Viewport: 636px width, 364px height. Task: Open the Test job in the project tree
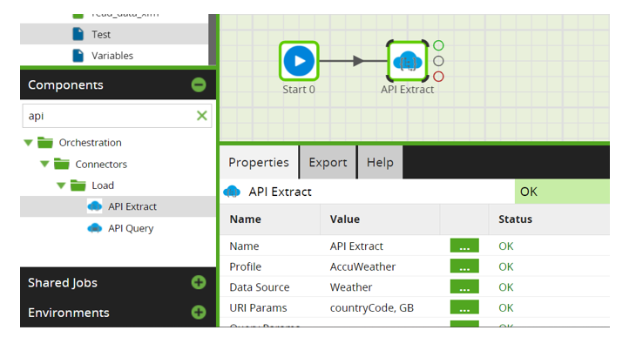pyautogui.click(x=114, y=34)
